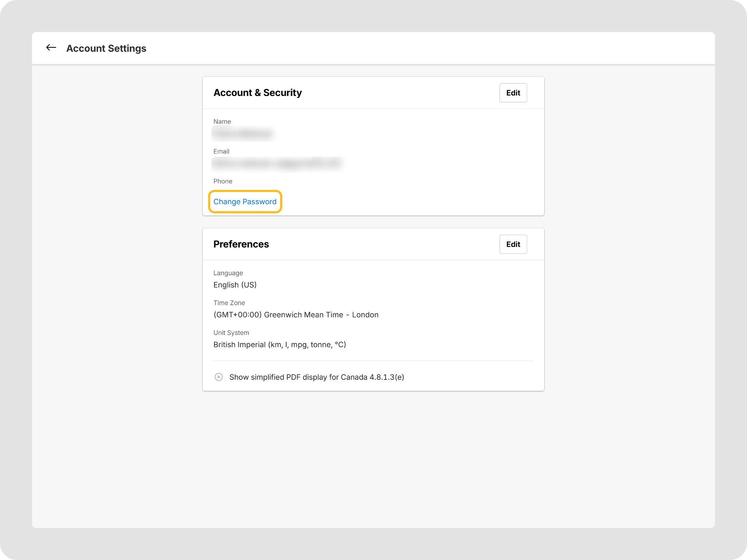Click the Unit System field label

coord(231,333)
